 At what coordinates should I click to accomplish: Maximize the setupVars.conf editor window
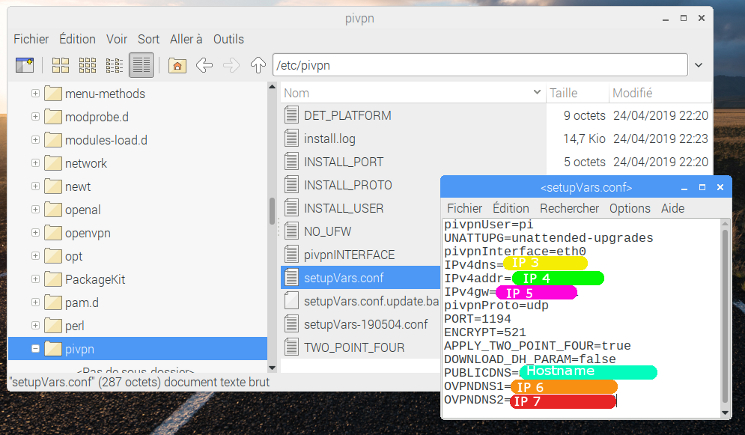[x=702, y=187]
